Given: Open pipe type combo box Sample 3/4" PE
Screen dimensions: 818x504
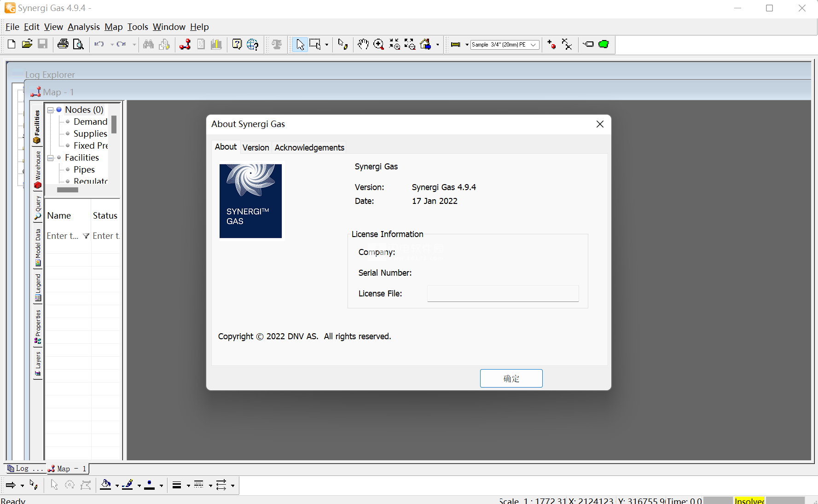Looking at the screenshot, I should pyautogui.click(x=505, y=45).
